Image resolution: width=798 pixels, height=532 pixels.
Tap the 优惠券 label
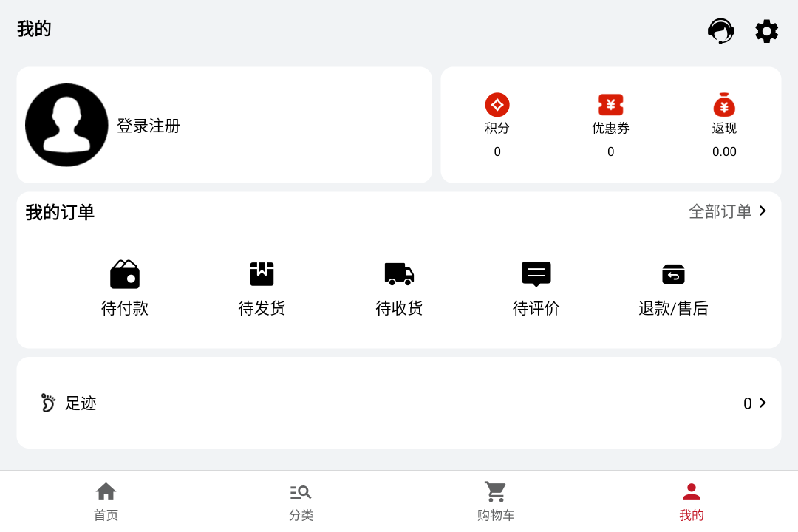[611, 128]
